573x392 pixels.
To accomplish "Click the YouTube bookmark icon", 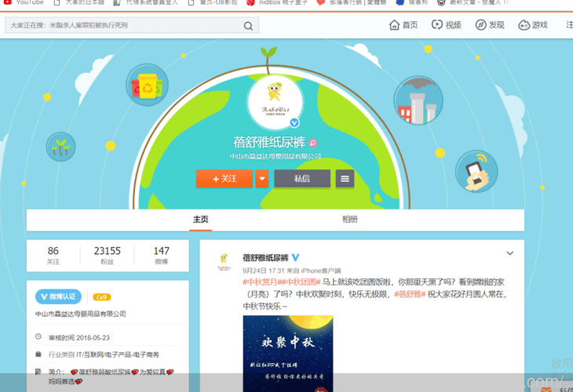I will [x=8, y=2].
